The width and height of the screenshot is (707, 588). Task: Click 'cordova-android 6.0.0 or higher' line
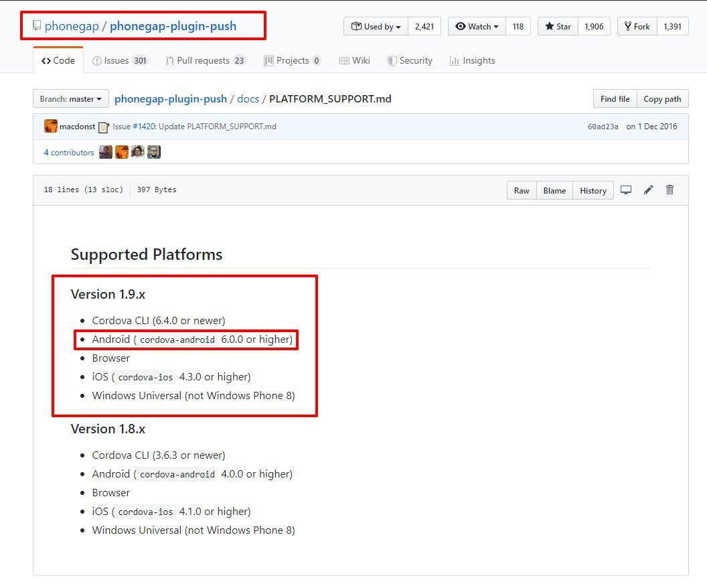point(193,339)
